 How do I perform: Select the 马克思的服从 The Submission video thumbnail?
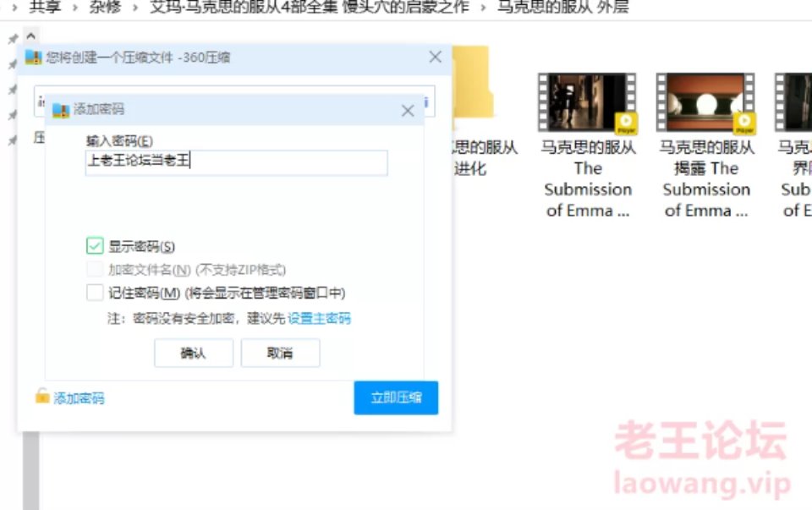coord(587,102)
